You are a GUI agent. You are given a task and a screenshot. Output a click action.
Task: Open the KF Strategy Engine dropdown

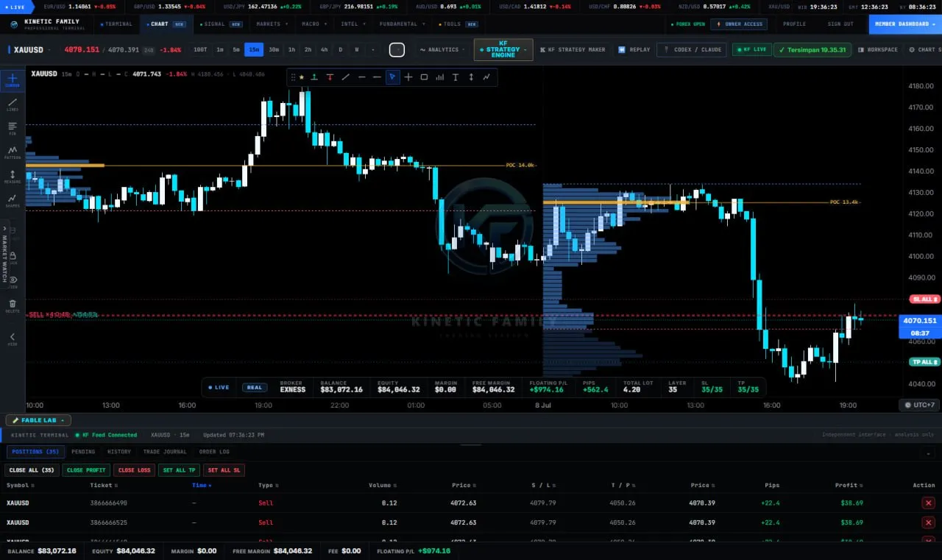(x=503, y=50)
